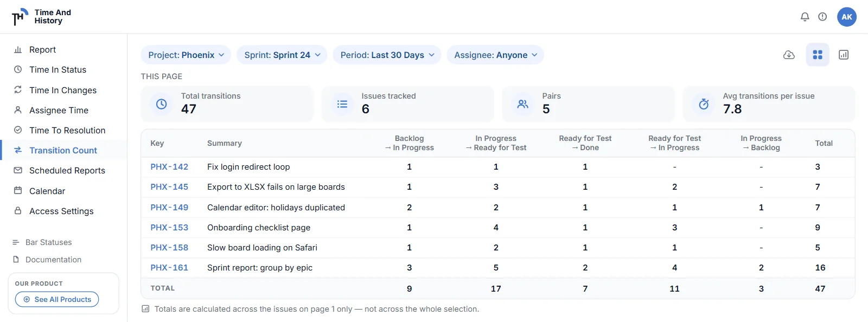
Task: Select Transition Count menu item
Action: pos(63,150)
